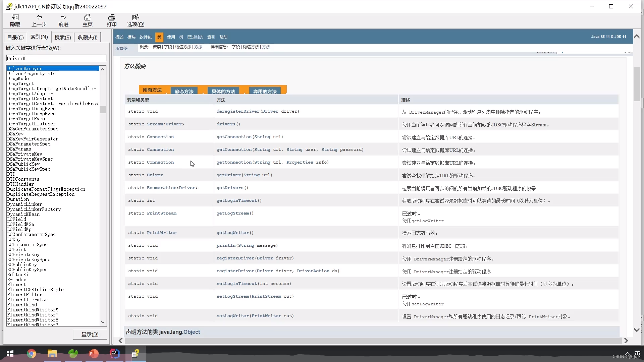Click the Windows Start button
The height and width of the screenshot is (362, 644).
(x=10, y=354)
